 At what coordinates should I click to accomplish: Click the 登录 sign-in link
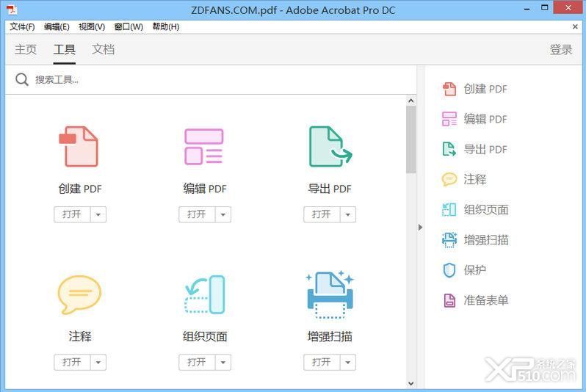[x=561, y=49]
